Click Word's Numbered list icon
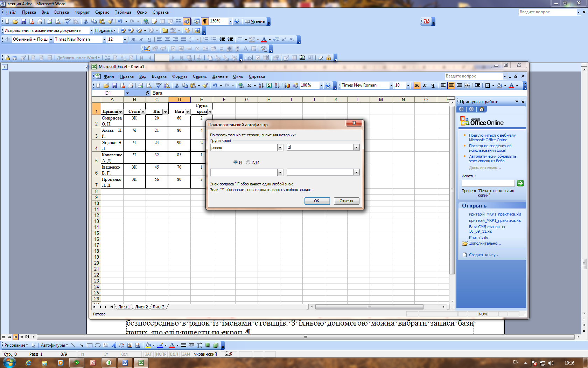 (206, 40)
